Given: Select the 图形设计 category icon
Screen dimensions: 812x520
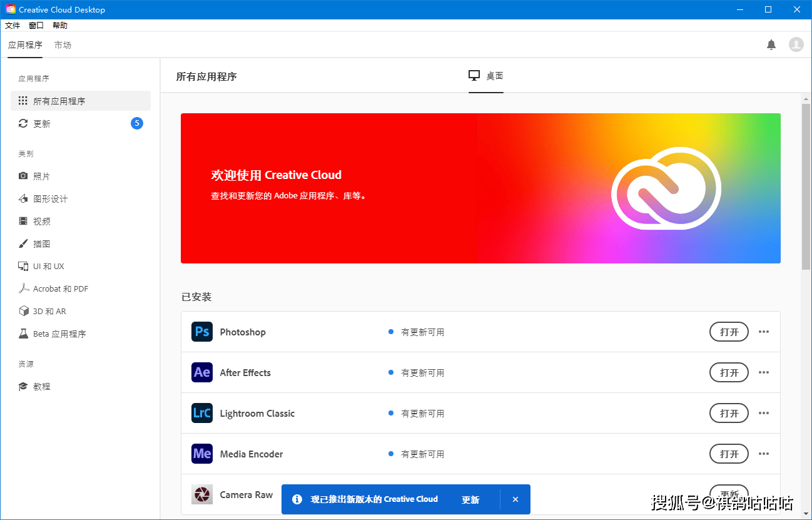Looking at the screenshot, I should tap(23, 198).
